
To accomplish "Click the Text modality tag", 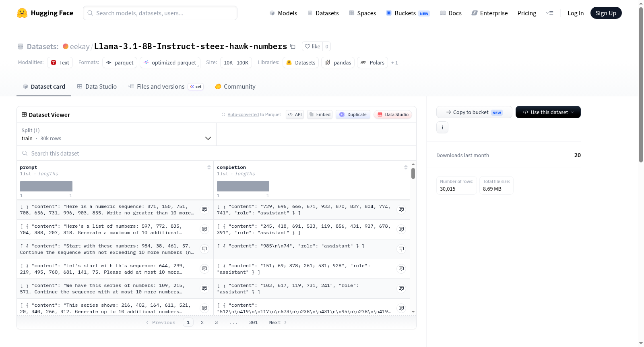I will coord(60,62).
